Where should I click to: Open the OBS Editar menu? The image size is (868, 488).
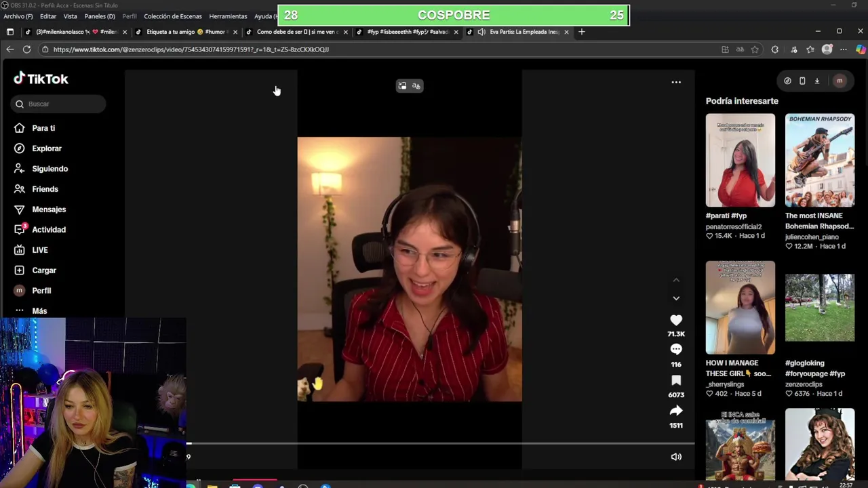tap(48, 16)
